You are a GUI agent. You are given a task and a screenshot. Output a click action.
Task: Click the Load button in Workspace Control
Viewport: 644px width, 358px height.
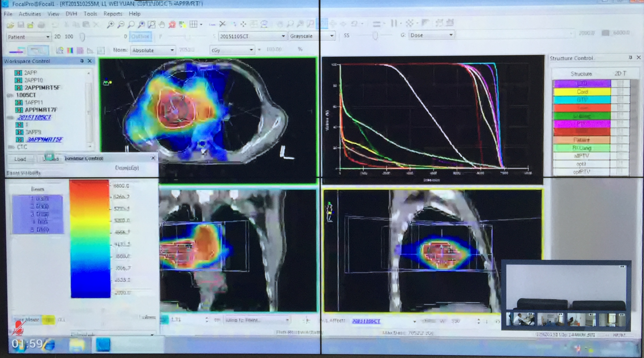pyautogui.click(x=20, y=159)
